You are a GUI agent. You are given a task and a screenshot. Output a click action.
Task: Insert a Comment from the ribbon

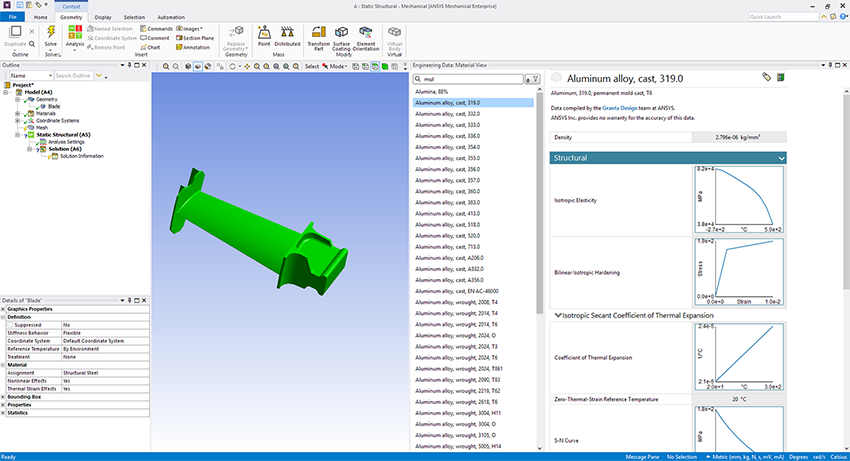(x=154, y=38)
